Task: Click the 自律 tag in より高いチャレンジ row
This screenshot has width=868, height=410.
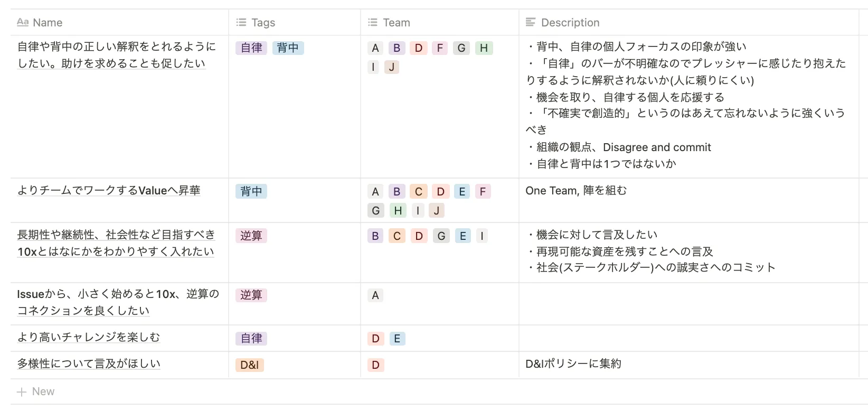Action: (x=251, y=339)
